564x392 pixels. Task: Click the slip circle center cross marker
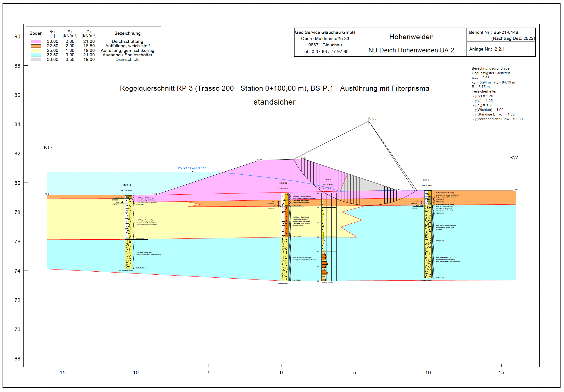(369, 121)
